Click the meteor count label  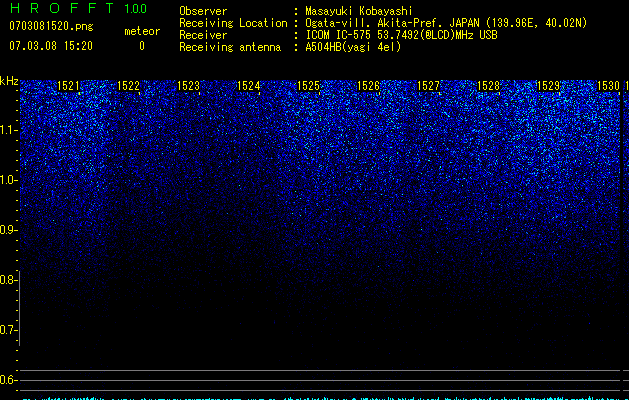click(x=142, y=31)
